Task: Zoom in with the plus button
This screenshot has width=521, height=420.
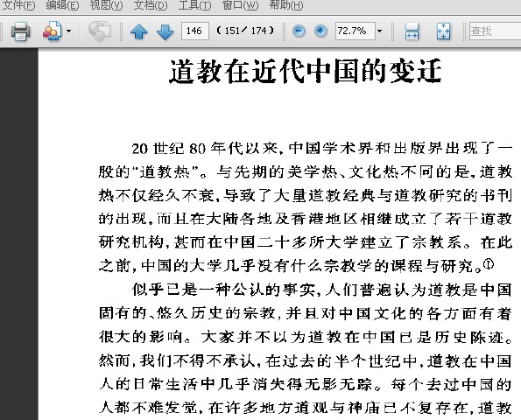Action: (x=320, y=31)
